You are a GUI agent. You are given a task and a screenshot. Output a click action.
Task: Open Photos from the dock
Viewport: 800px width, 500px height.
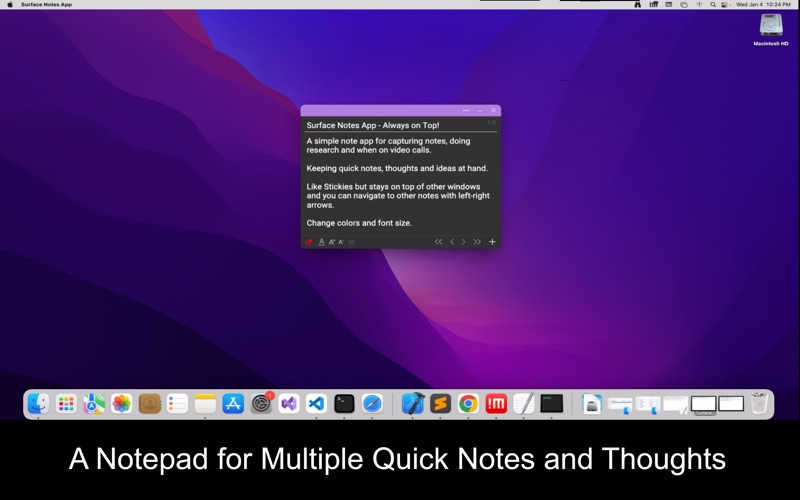pos(121,404)
